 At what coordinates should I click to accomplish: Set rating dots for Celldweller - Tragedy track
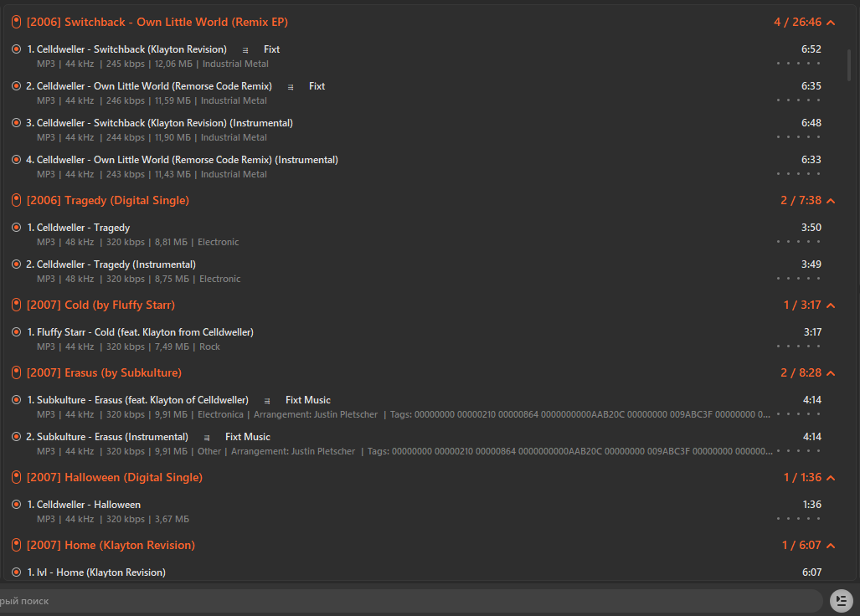coord(798,242)
